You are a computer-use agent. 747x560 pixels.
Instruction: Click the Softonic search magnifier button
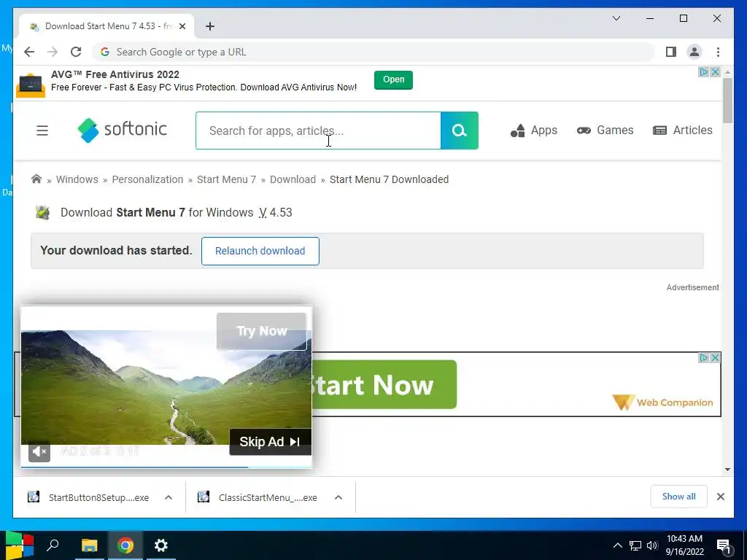pos(460,131)
